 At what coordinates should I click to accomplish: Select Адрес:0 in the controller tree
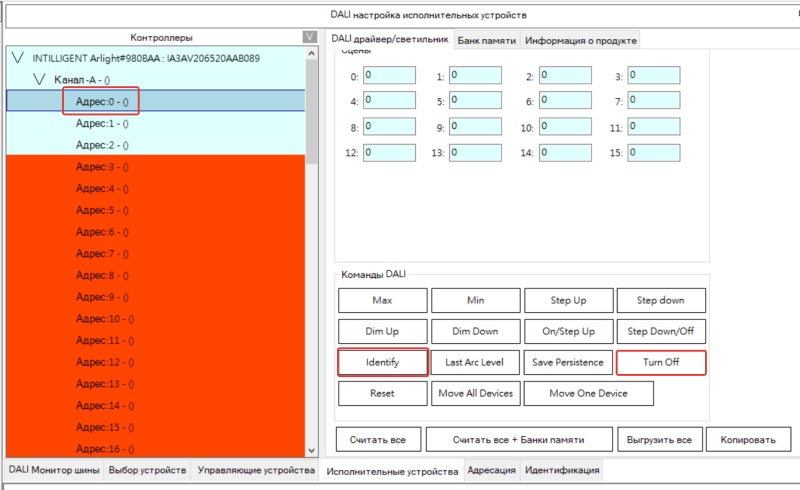(156, 101)
